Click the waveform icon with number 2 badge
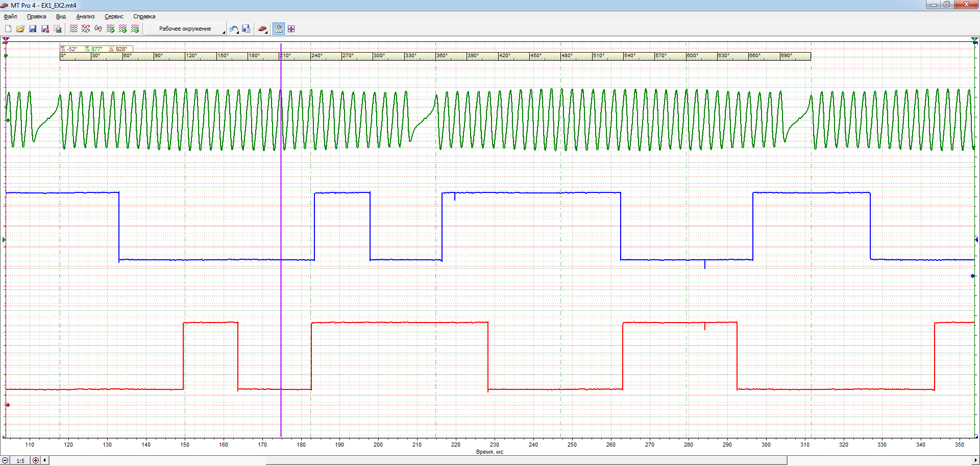 (135, 29)
